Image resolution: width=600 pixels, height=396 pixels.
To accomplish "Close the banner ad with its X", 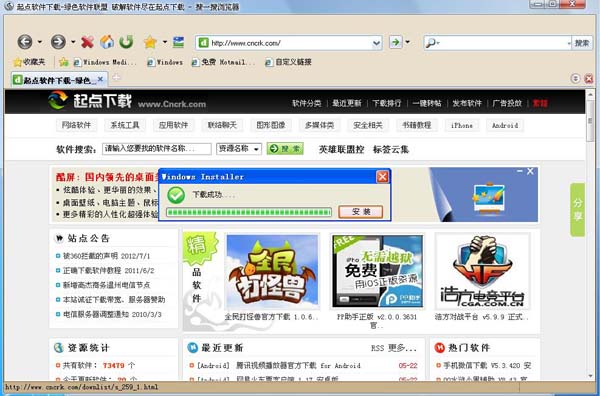I will coord(530,171).
